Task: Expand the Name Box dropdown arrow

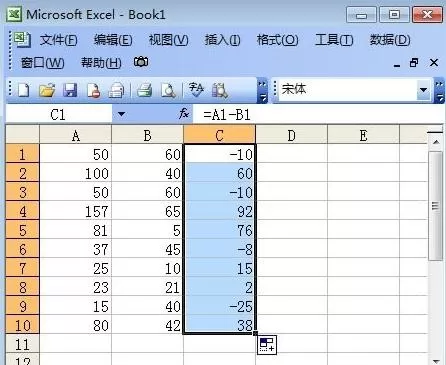Action: click(x=121, y=114)
